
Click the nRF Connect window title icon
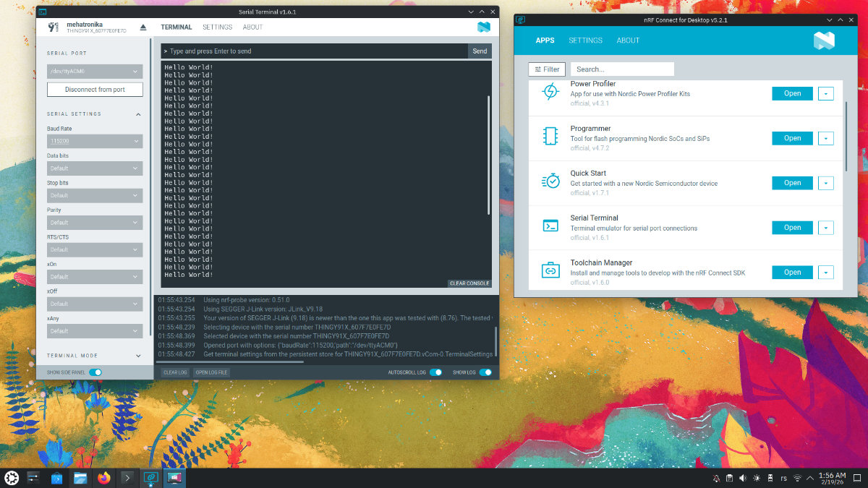pos(521,20)
